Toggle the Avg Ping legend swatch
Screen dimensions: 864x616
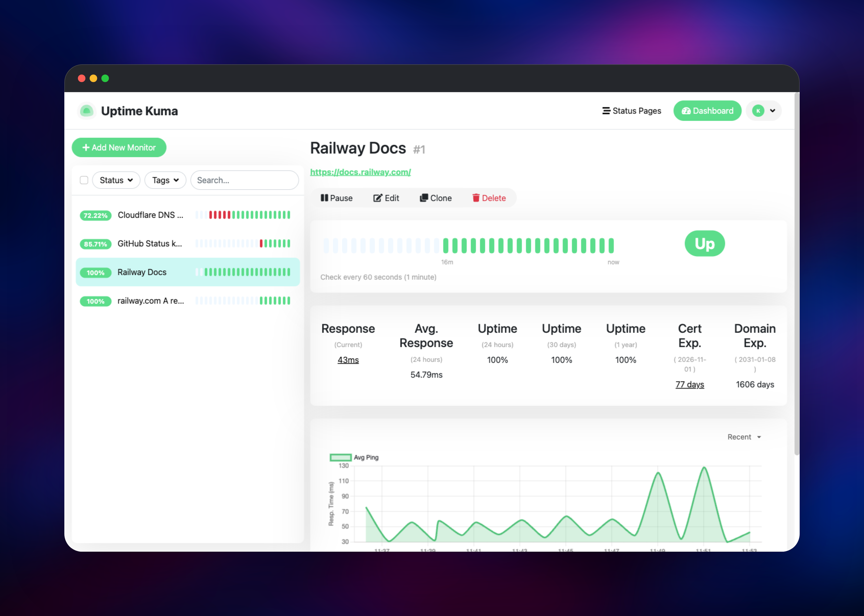340,457
